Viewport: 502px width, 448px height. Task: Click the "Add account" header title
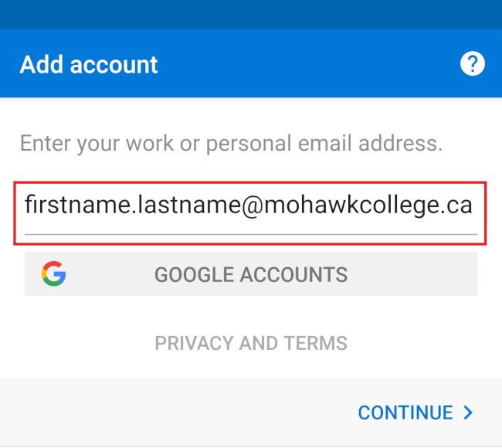point(89,64)
